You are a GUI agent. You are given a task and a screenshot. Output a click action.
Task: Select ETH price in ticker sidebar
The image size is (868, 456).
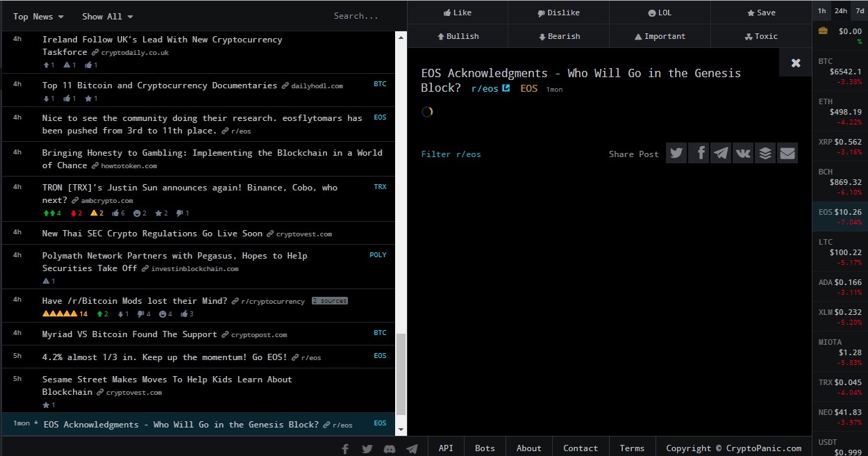(840, 111)
